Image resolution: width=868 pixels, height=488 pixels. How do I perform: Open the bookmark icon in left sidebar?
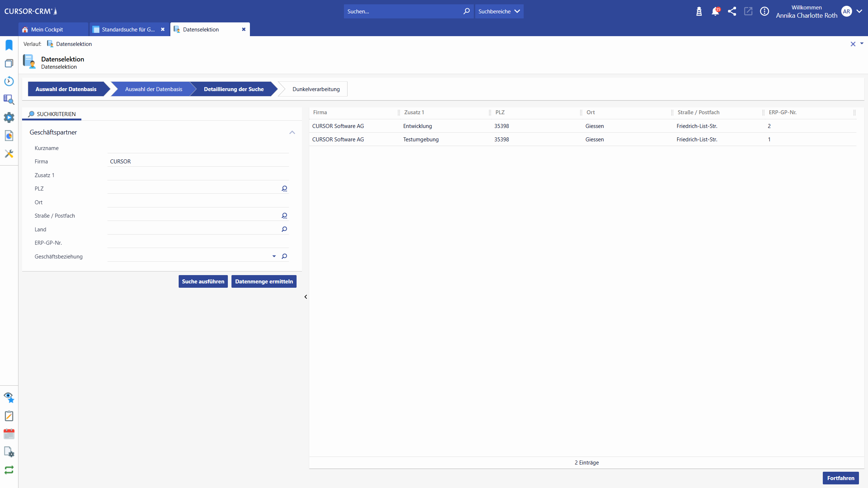coord(9,45)
